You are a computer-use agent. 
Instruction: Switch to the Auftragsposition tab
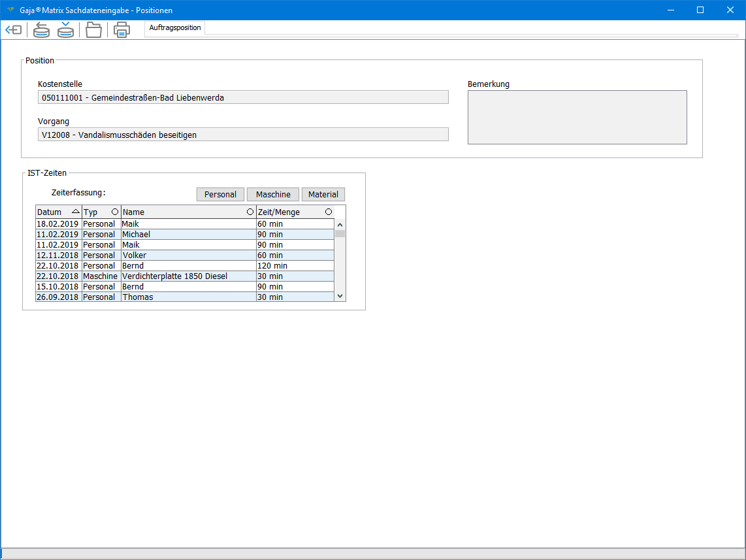point(174,28)
